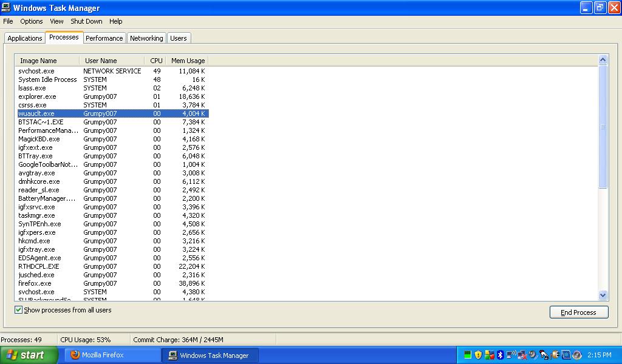Click the AVG antivirus tray icon
Screen dimensions: 622x364
(490, 355)
